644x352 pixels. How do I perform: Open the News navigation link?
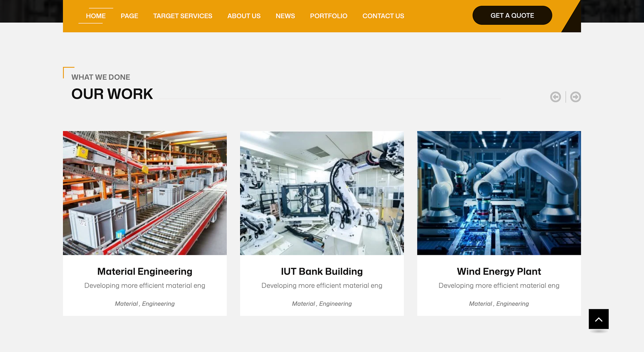[x=285, y=16]
